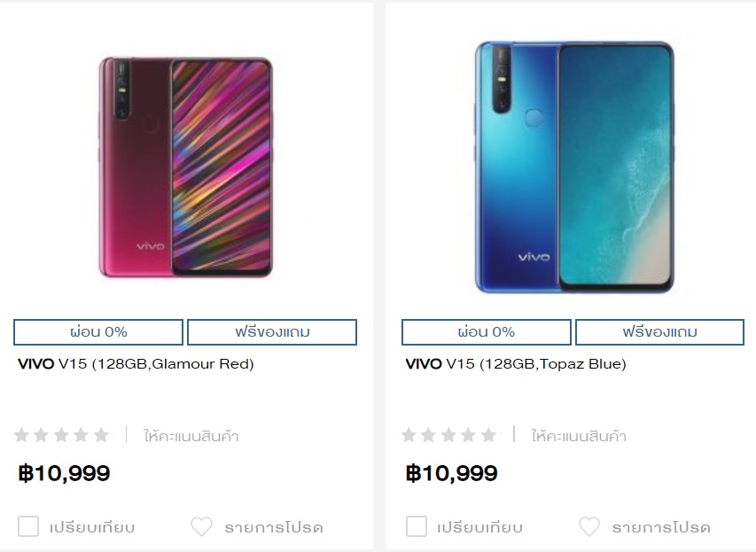Rate Topaz Blue with the fifth star
The image size is (756, 552).
click(488, 435)
